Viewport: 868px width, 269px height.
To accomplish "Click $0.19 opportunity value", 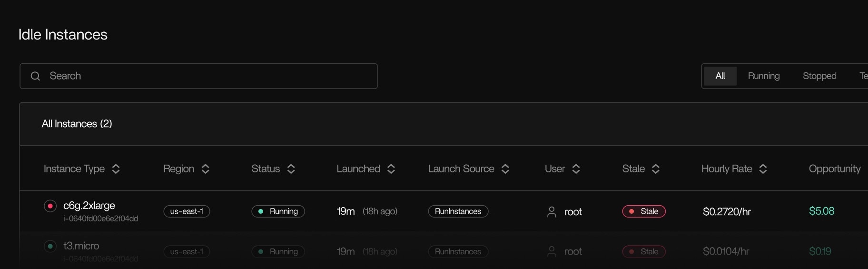I will click(820, 251).
